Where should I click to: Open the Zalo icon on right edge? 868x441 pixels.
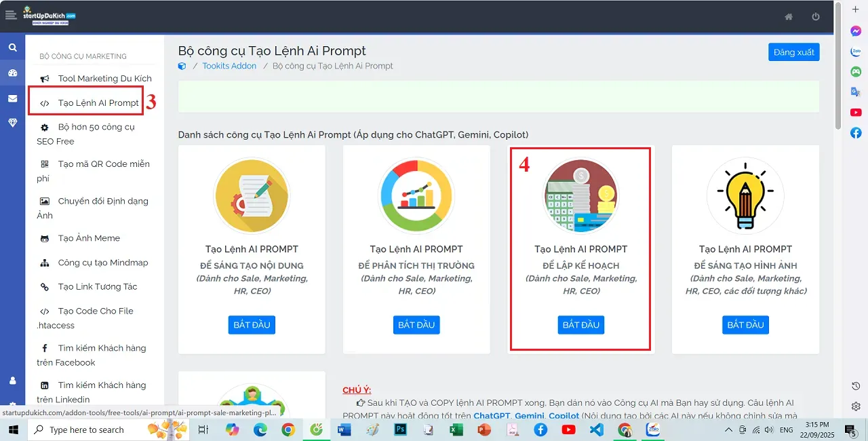coord(856,50)
